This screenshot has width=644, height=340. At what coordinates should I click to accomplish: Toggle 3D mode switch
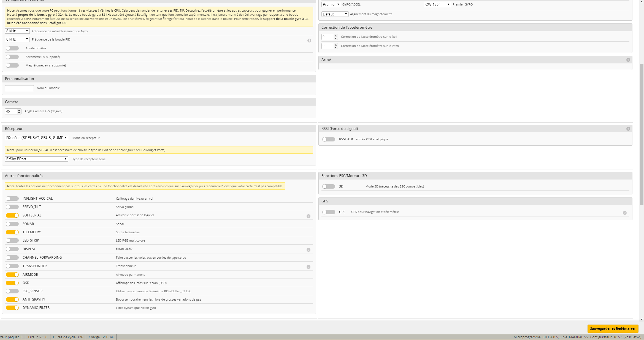coord(329,186)
